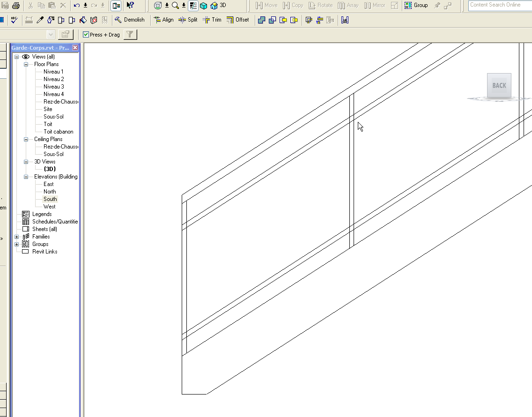This screenshot has height=417, width=532.
Task: Collapse the Floor Plans branch
Action: point(26,64)
